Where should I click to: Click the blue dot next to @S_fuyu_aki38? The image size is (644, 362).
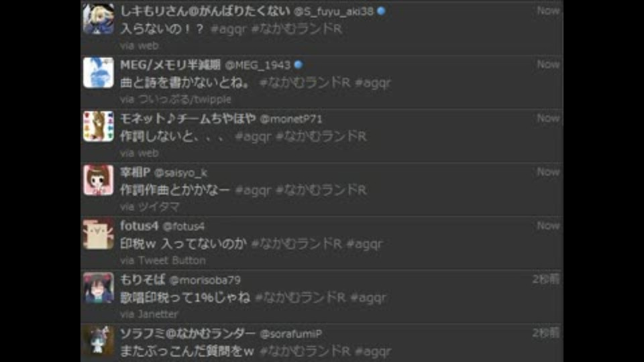(x=381, y=11)
